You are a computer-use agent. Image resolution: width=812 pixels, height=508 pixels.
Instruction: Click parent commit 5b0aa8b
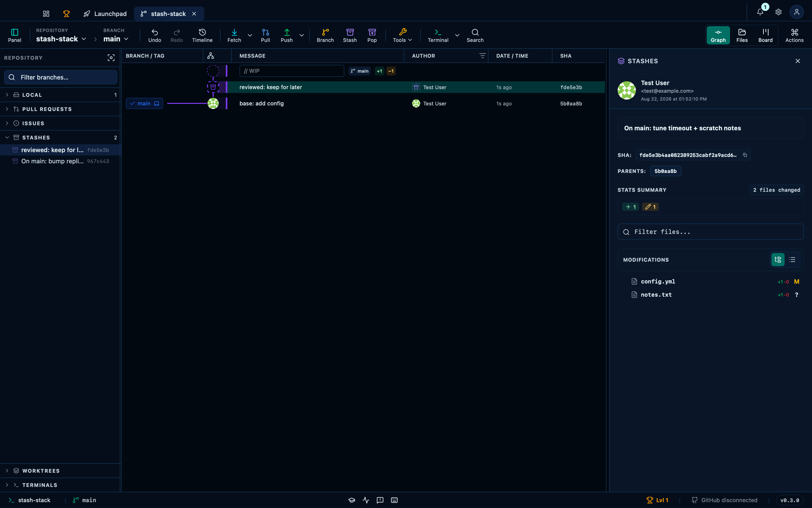pyautogui.click(x=665, y=171)
